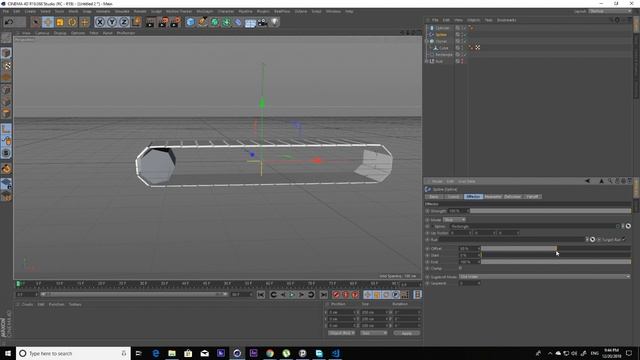640x360 pixels.
Task: Select the Scale tool in top toolbar
Action: 60,22
